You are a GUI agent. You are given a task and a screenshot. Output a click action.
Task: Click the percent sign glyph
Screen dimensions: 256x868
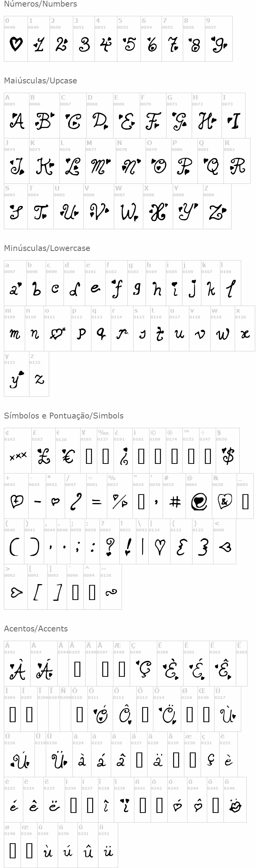[120, 501]
